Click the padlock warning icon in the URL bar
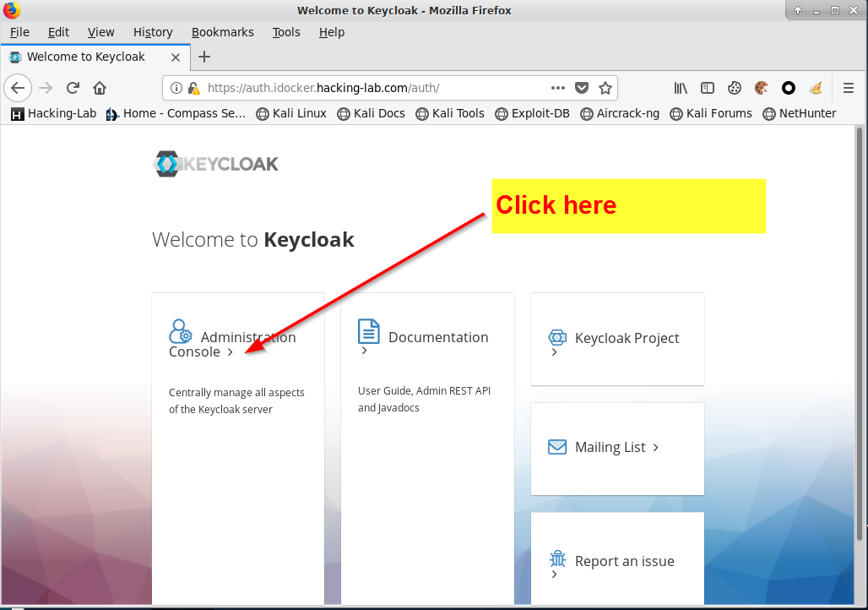Screen dimensions: 868x610 [193, 88]
